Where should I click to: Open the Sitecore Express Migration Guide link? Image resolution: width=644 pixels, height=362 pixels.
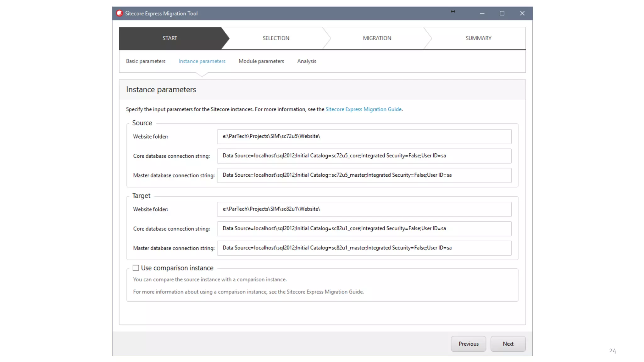363,109
